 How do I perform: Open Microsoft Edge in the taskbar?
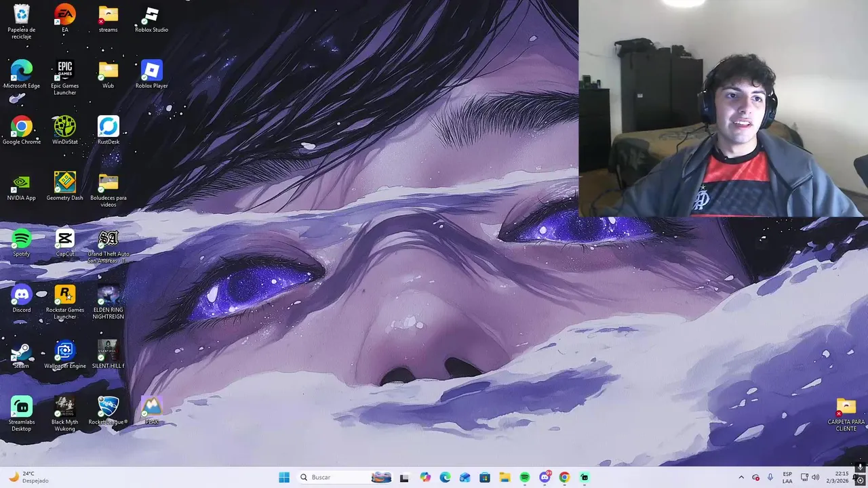pos(445,477)
